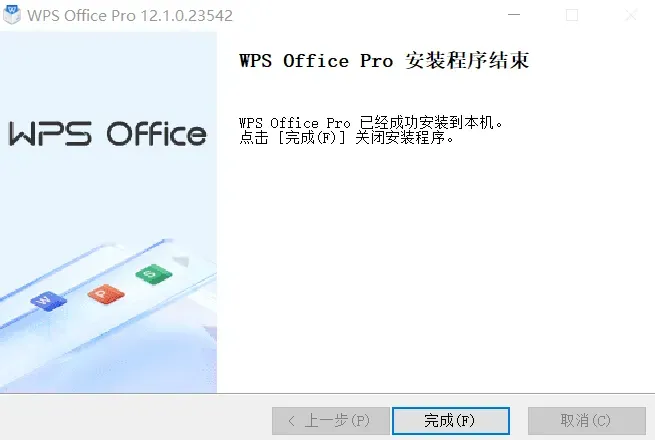The image size is (655, 440).
Task: Click the red Presentation P icon in banner
Action: (x=106, y=294)
